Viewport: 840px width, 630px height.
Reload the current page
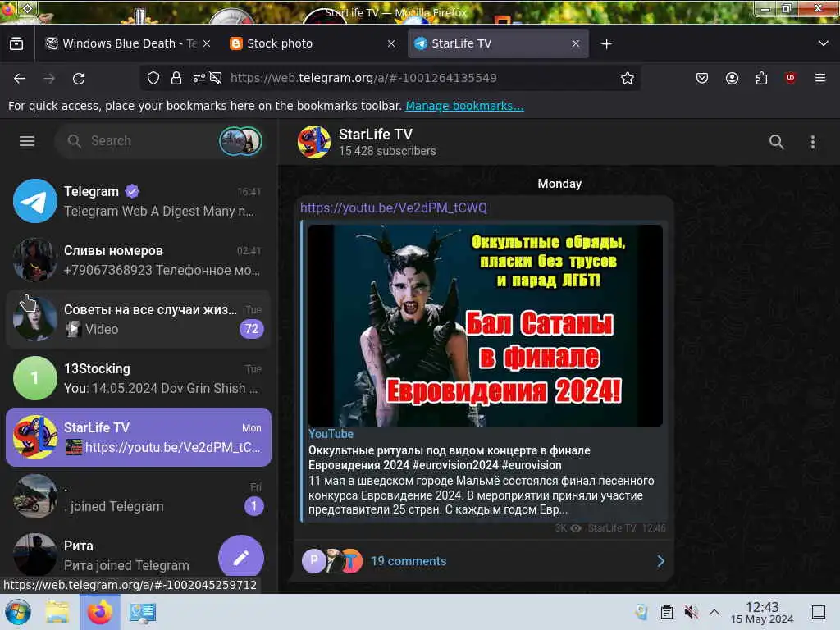click(79, 79)
